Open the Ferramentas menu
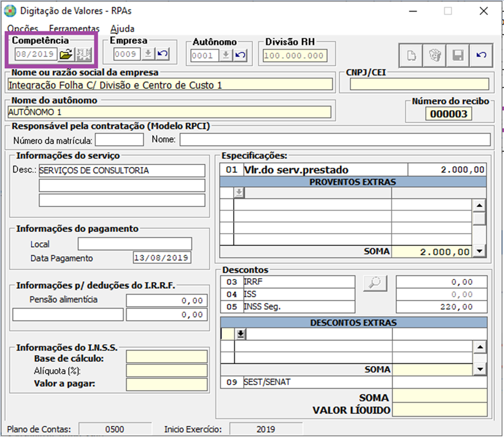Screen dimensions: 504x437 point(74,29)
